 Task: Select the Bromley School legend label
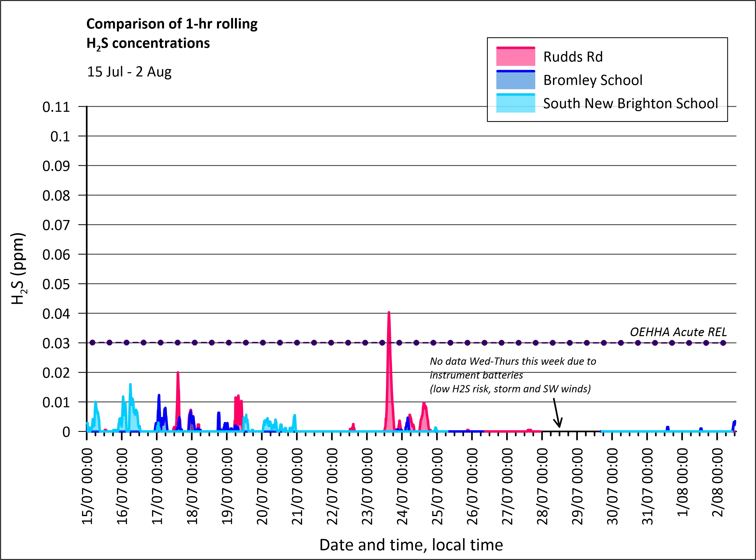(x=593, y=80)
